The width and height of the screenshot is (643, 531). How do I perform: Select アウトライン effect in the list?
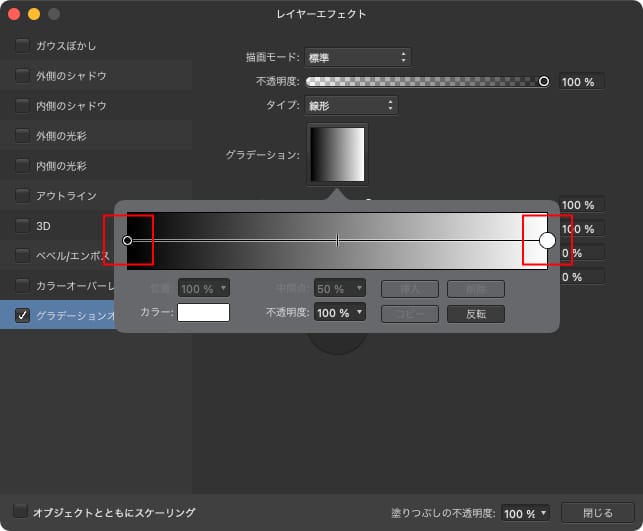(x=66, y=196)
